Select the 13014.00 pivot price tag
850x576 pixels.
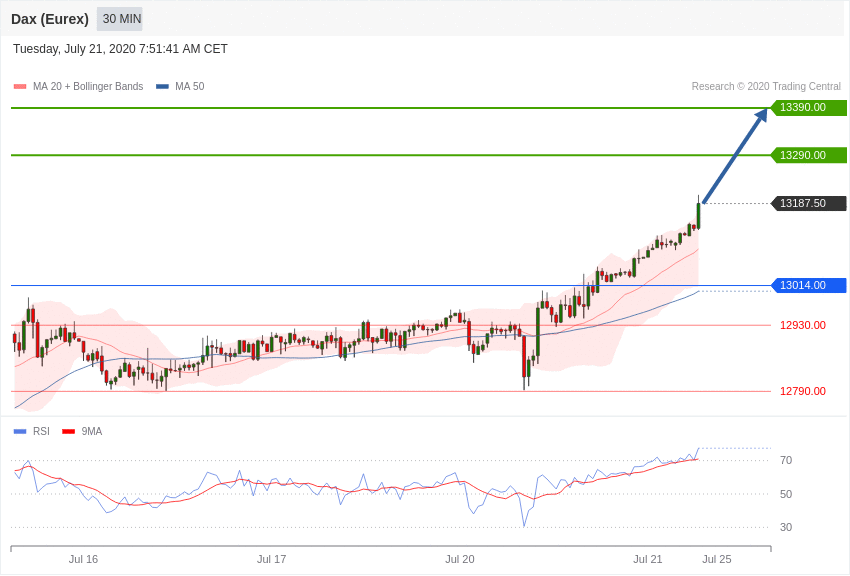(808, 286)
